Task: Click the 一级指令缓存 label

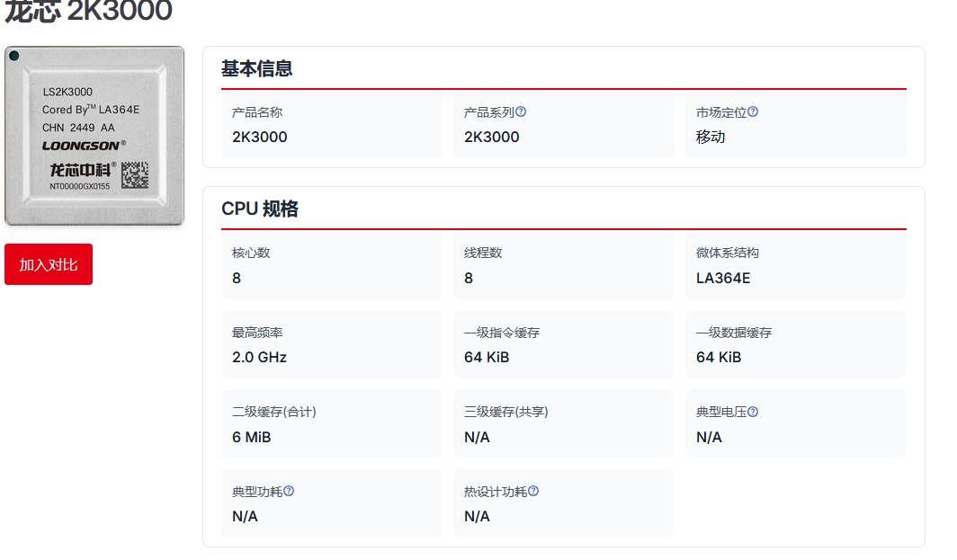Action: tap(502, 333)
